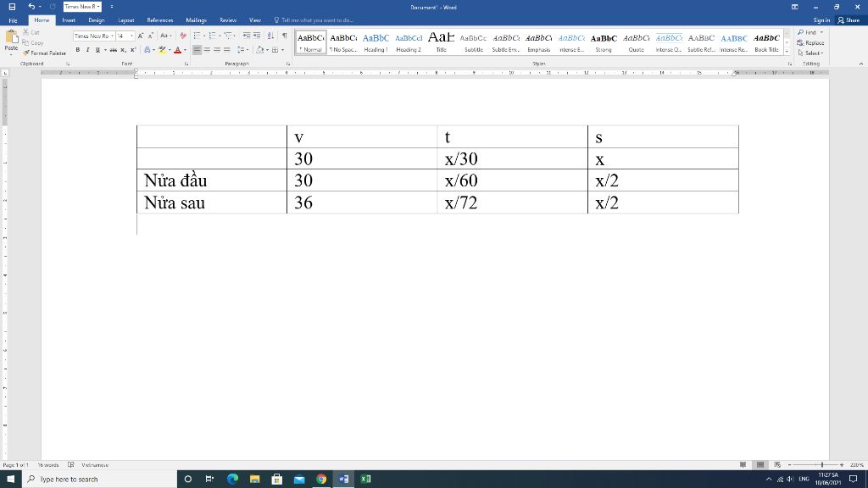Click the Save icon in title bar
868x488 pixels.
pos(12,7)
